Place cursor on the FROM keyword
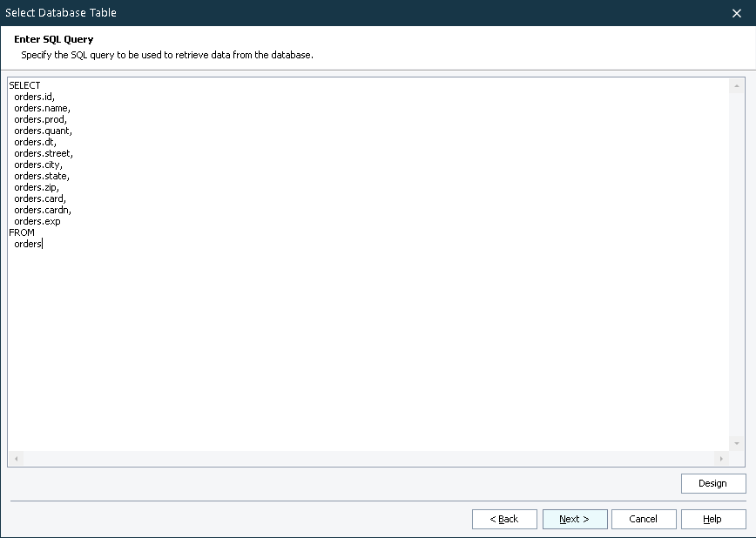The image size is (756, 538). pos(22,232)
